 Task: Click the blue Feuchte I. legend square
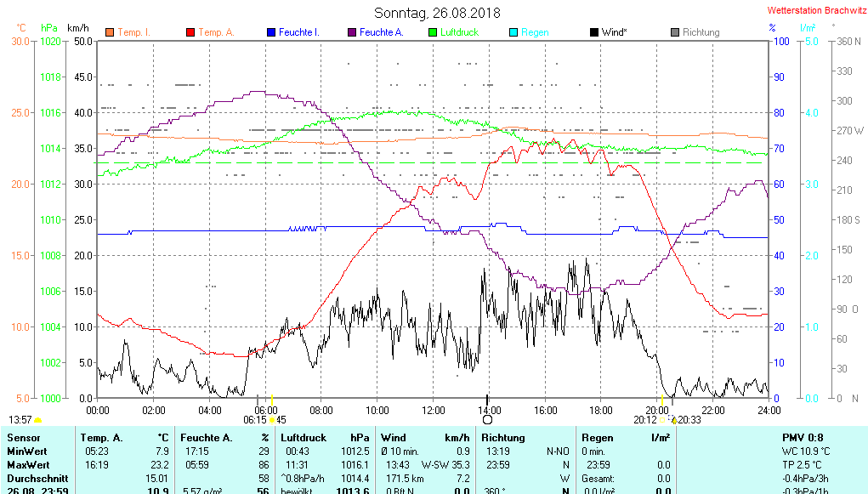[271, 32]
